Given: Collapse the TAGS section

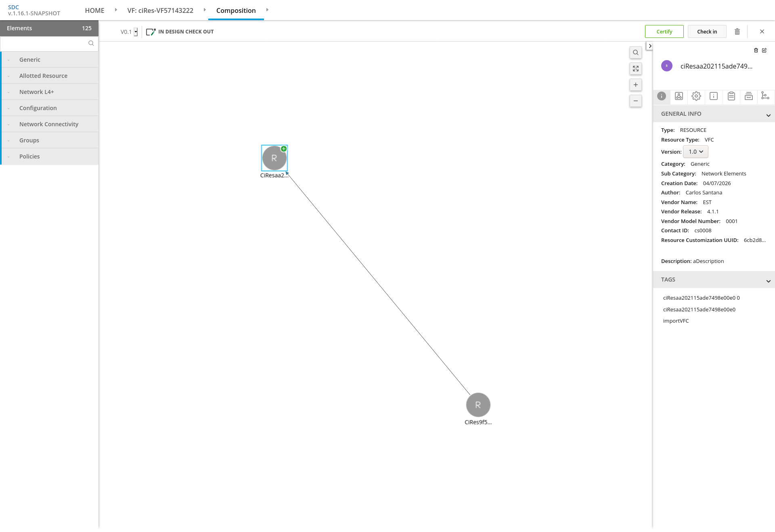Looking at the screenshot, I should click(x=768, y=281).
